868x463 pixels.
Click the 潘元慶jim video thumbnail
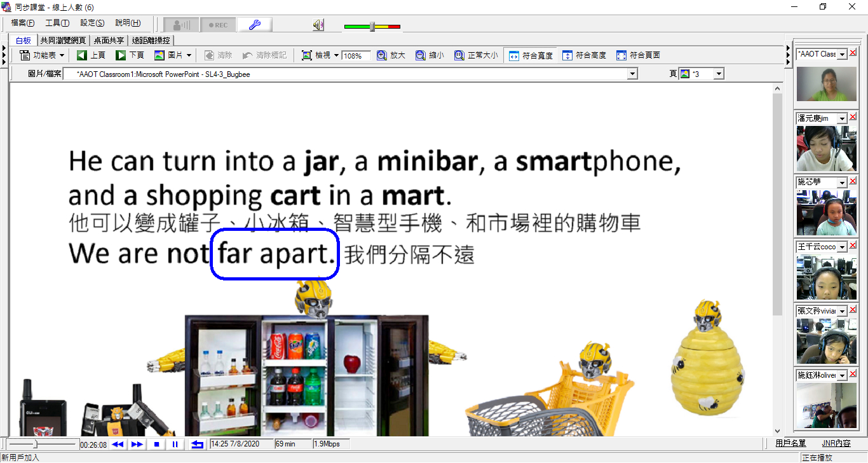point(827,148)
